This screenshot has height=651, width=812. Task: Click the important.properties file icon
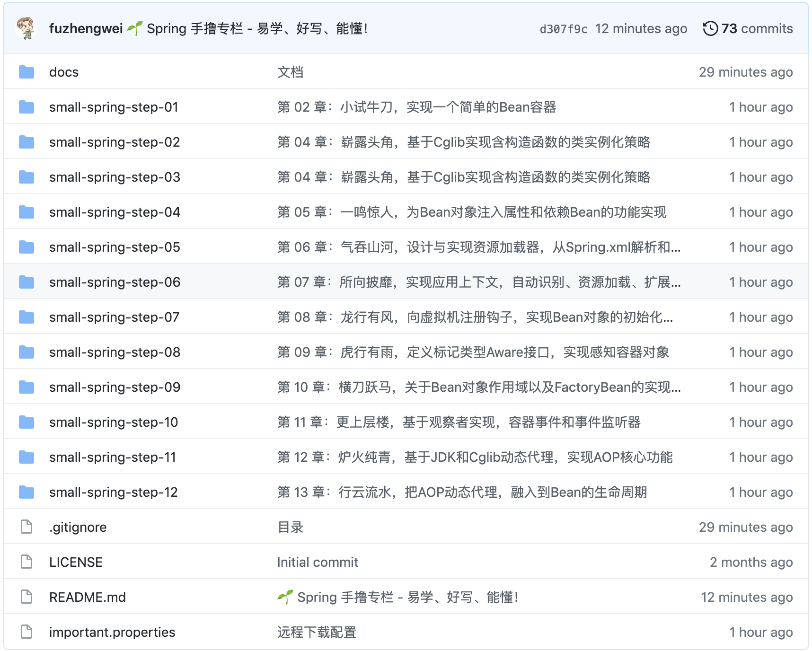tap(26, 632)
